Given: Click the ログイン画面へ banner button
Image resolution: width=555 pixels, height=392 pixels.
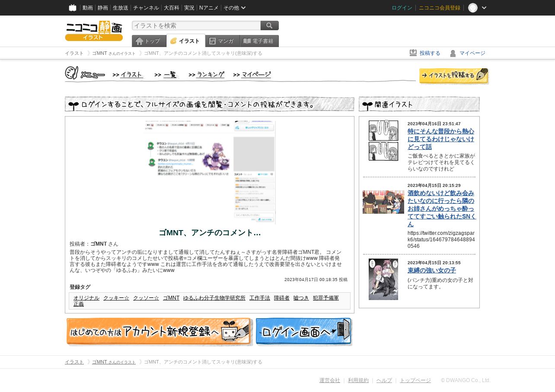Looking at the screenshot, I should click(x=304, y=332).
